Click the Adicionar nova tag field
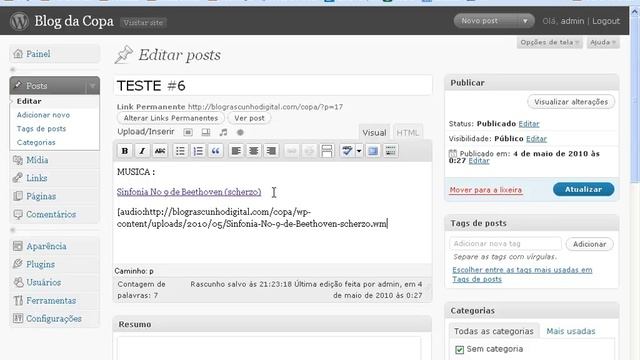 click(505, 244)
